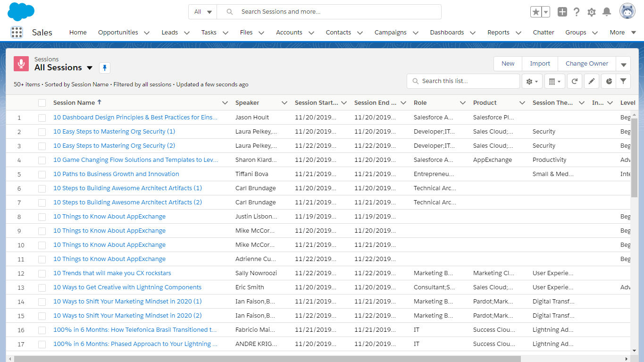Enable inline edit with the pencil icon

tap(591, 81)
